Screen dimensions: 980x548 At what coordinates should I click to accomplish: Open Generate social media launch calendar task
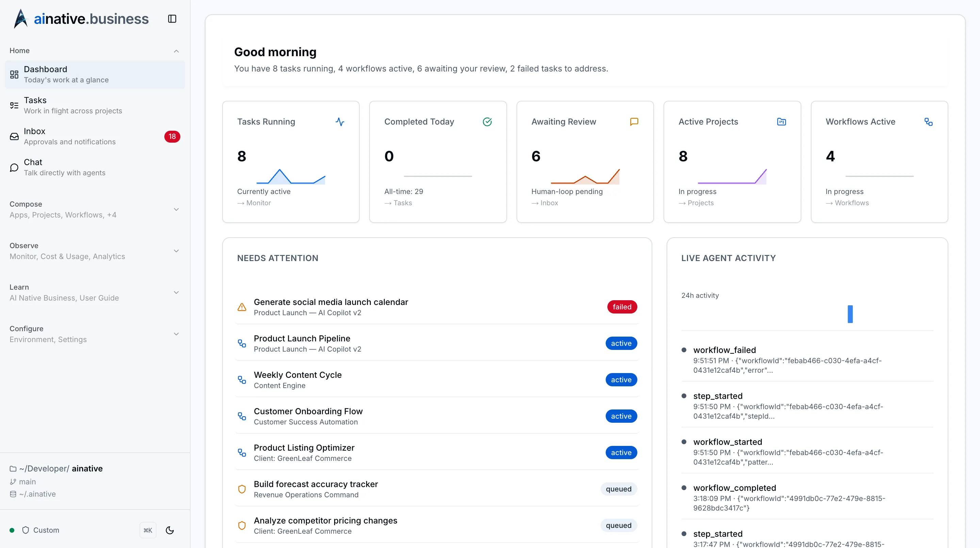[x=437, y=307]
